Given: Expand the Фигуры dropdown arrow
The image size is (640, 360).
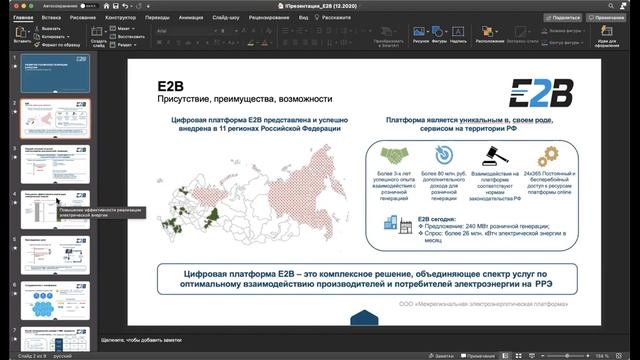Looking at the screenshot, I should click(446, 31).
